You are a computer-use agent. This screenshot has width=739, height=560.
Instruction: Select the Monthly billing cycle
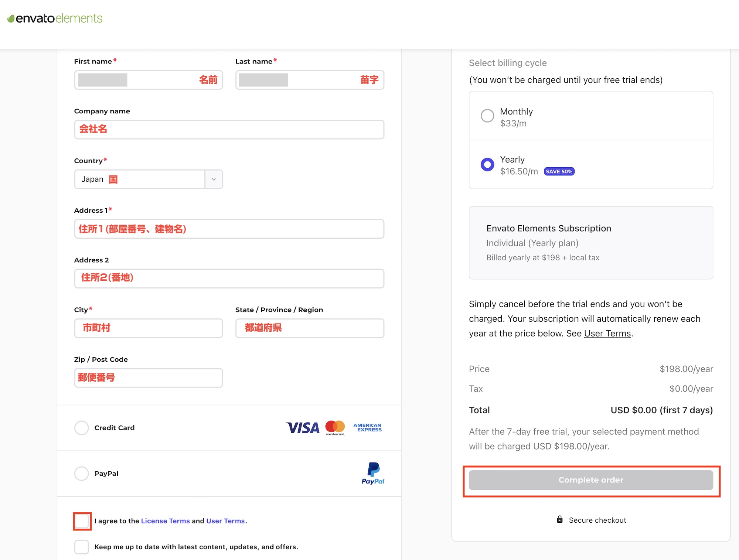click(487, 116)
